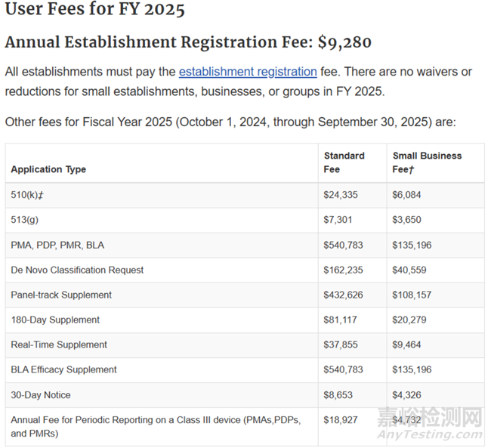Click the Small Business Fee column header

click(x=427, y=162)
